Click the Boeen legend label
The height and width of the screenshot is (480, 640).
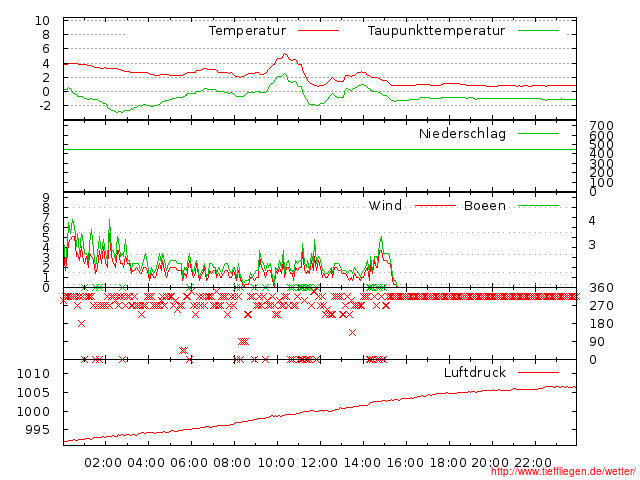pyautogui.click(x=485, y=205)
